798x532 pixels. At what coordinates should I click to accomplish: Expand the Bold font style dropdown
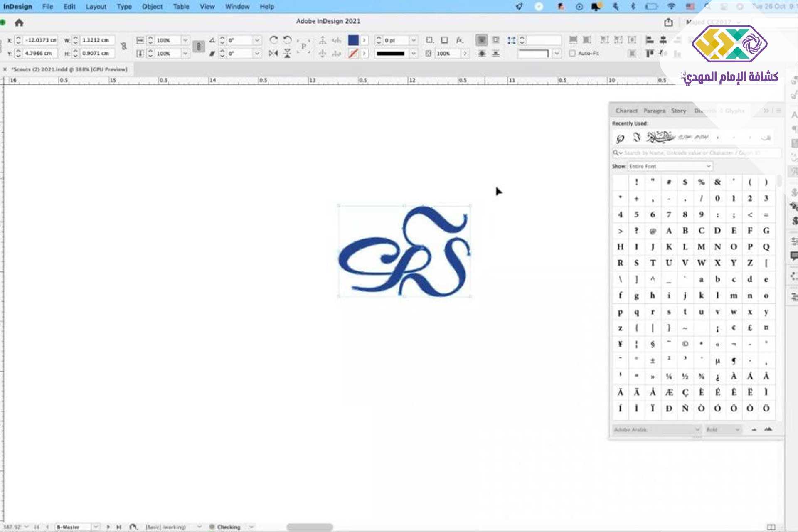[x=724, y=429]
